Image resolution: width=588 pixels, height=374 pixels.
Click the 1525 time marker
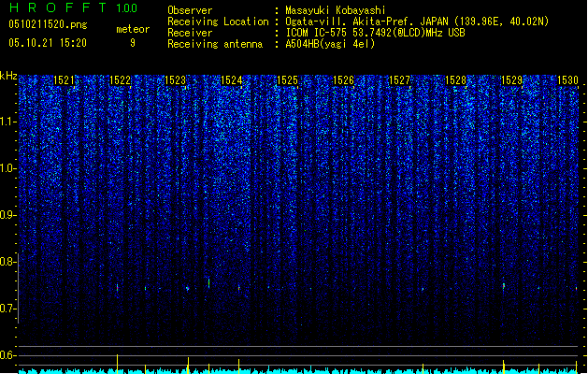[287, 80]
